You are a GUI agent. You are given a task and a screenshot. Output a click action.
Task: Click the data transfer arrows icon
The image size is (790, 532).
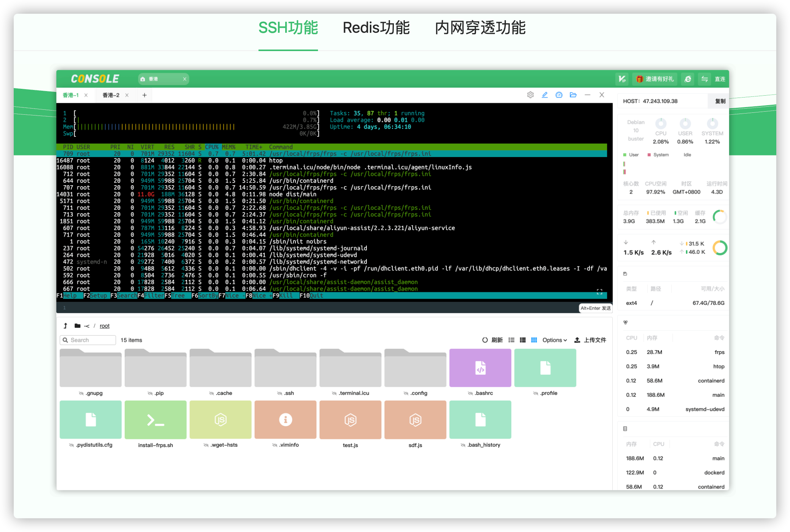tap(704, 79)
